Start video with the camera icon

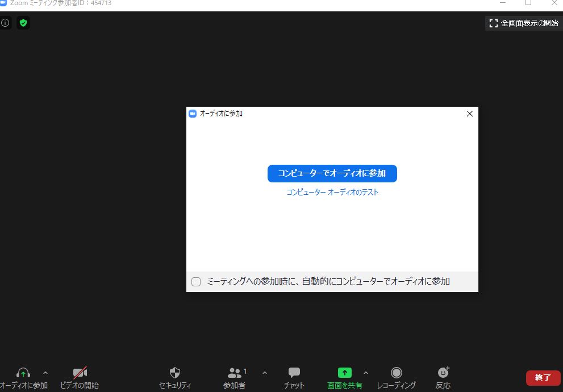coord(80,373)
